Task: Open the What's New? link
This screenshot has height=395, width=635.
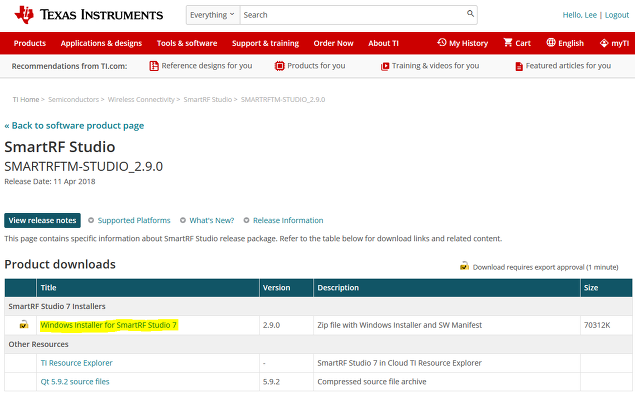Action: click(212, 220)
